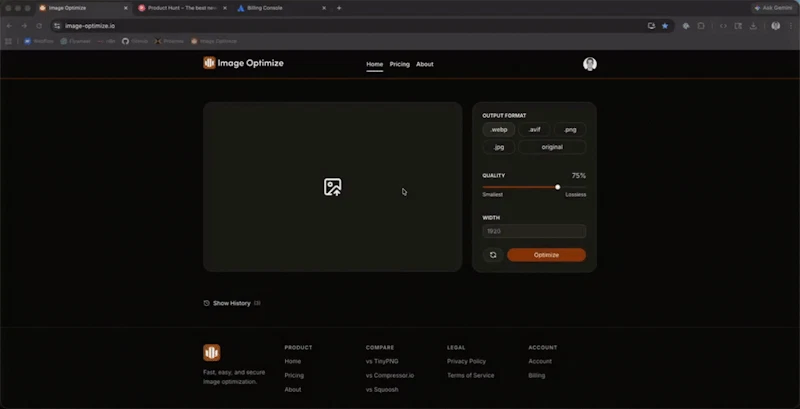Image resolution: width=800 pixels, height=409 pixels.
Task: Switch to the Billing Console browser tab
Action: pos(282,8)
